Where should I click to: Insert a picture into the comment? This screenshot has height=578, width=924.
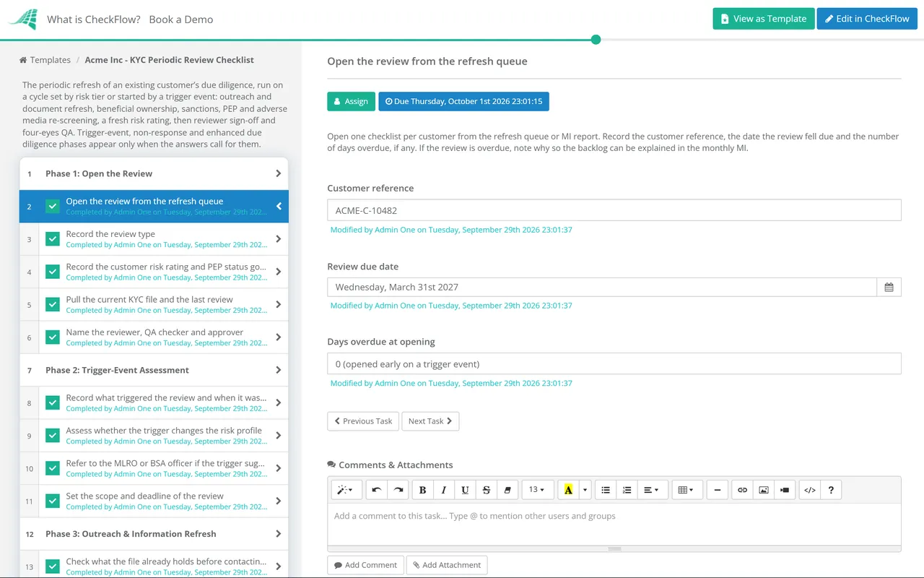[x=764, y=490]
